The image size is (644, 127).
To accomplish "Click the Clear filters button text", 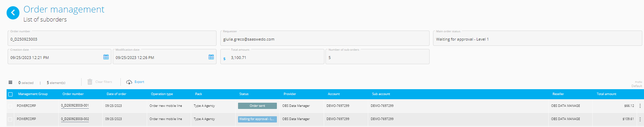I will click(104, 82).
